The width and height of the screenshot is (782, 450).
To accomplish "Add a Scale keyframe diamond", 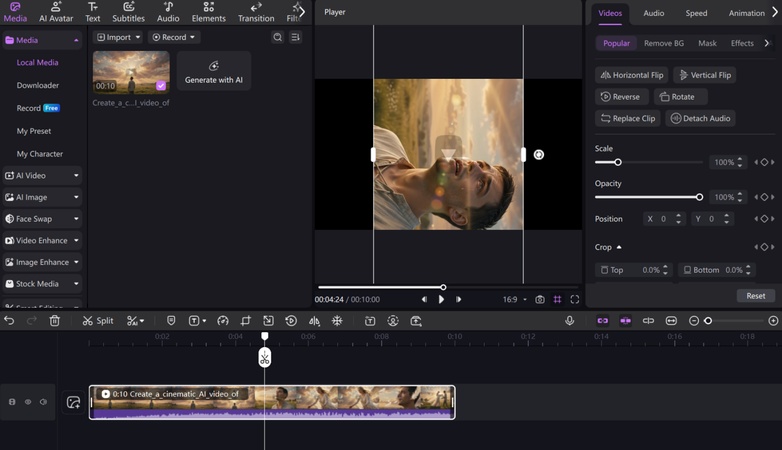I will tap(764, 162).
